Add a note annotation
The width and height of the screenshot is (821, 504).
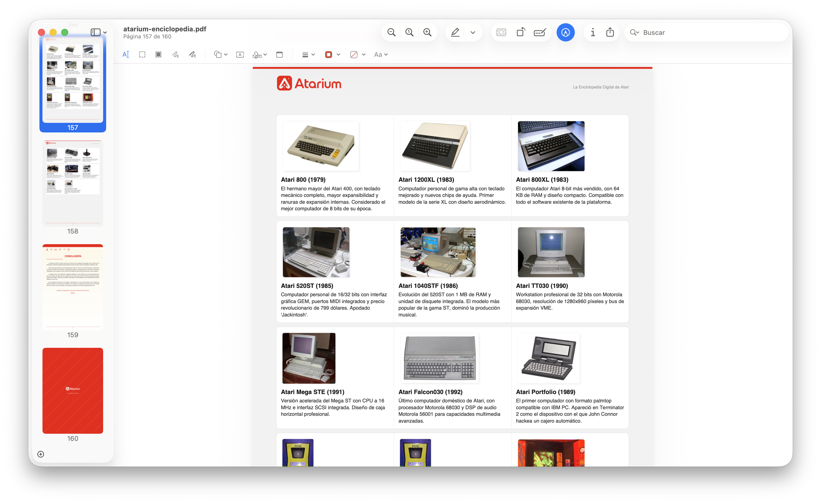tap(279, 55)
